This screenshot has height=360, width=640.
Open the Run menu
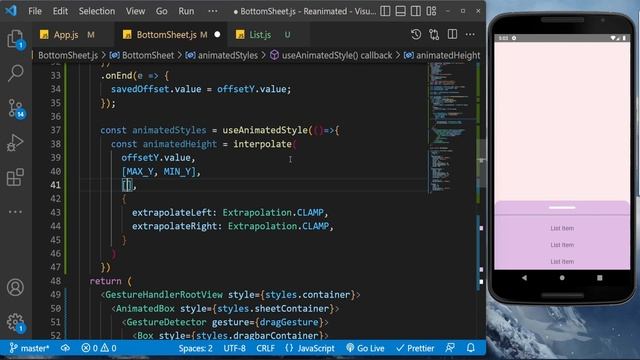186,11
